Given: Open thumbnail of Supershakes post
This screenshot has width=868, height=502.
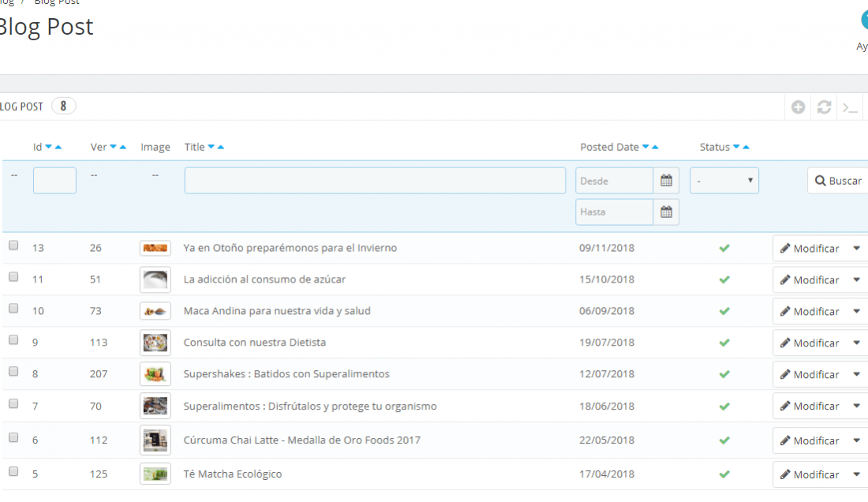Looking at the screenshot, I should click(x=155, y=374).
